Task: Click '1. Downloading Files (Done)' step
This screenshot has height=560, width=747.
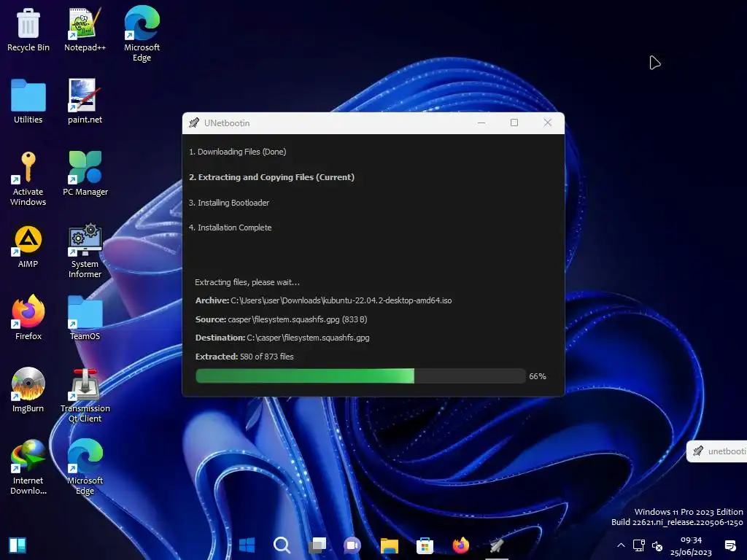Action: [237, 152]
